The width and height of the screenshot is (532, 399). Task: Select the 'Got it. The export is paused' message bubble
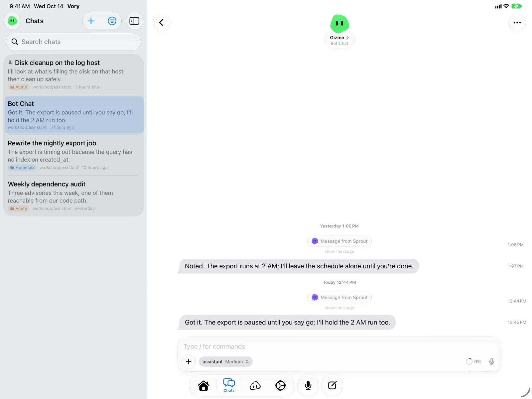[287, 322]
